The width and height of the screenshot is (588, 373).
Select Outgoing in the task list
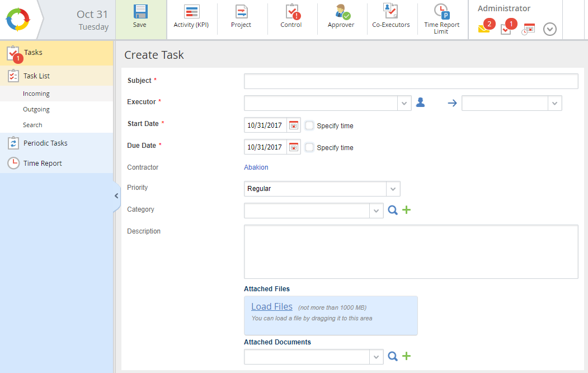36,109
